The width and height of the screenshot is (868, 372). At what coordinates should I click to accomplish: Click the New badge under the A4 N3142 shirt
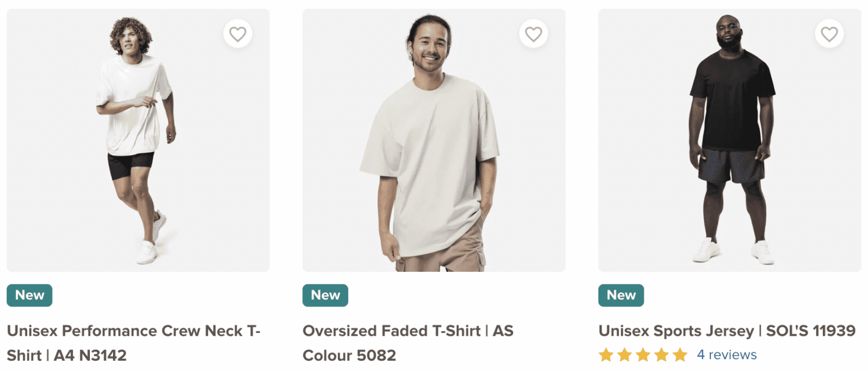pyautogui.click(x=29, y=295)
